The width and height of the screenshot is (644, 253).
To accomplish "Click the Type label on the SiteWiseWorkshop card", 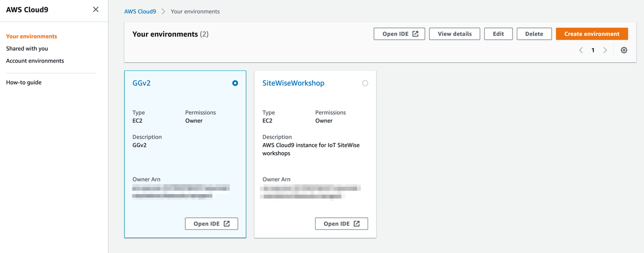I will 268,113.
